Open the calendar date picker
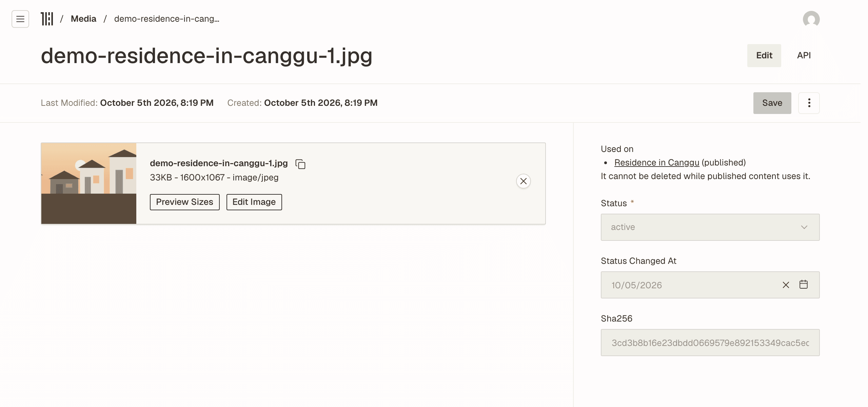Image resolution: width=868 pixels, height=407 pixels. click(804, 284)
